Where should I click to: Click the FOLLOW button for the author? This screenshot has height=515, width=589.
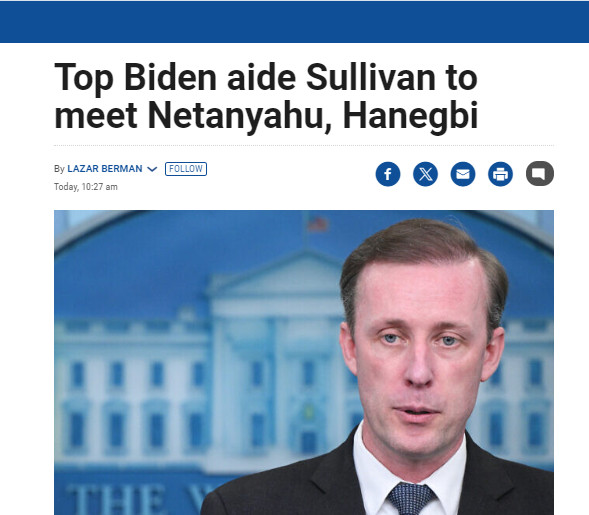[186, 169]
